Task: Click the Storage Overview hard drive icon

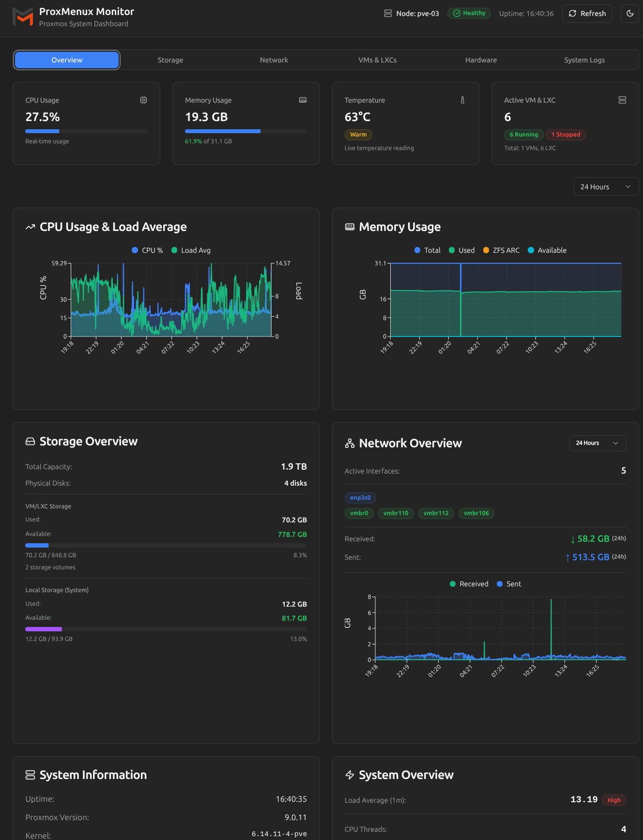Action: pyautogui.click(x=30, y=442)
